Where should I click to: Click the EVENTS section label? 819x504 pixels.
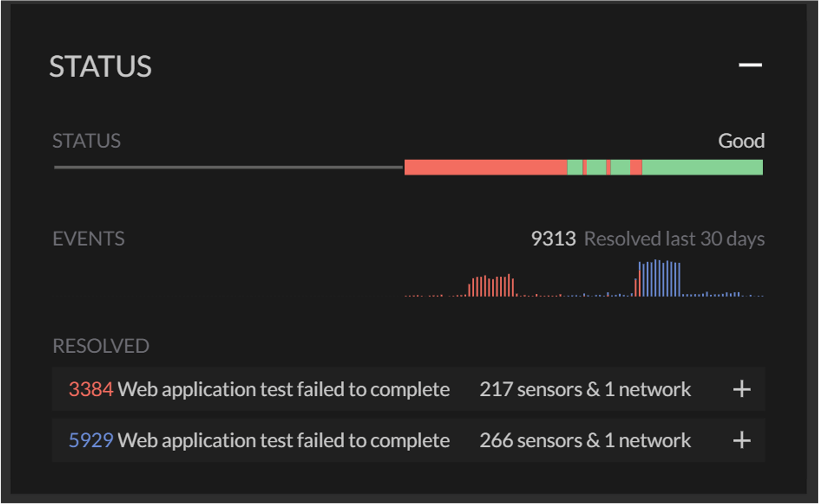[88, 239]
